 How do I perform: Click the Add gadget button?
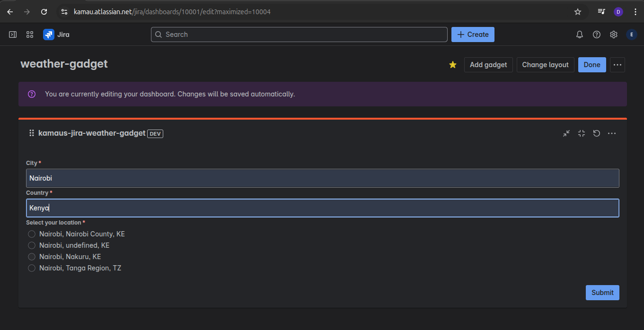click(x=488, y=65)
